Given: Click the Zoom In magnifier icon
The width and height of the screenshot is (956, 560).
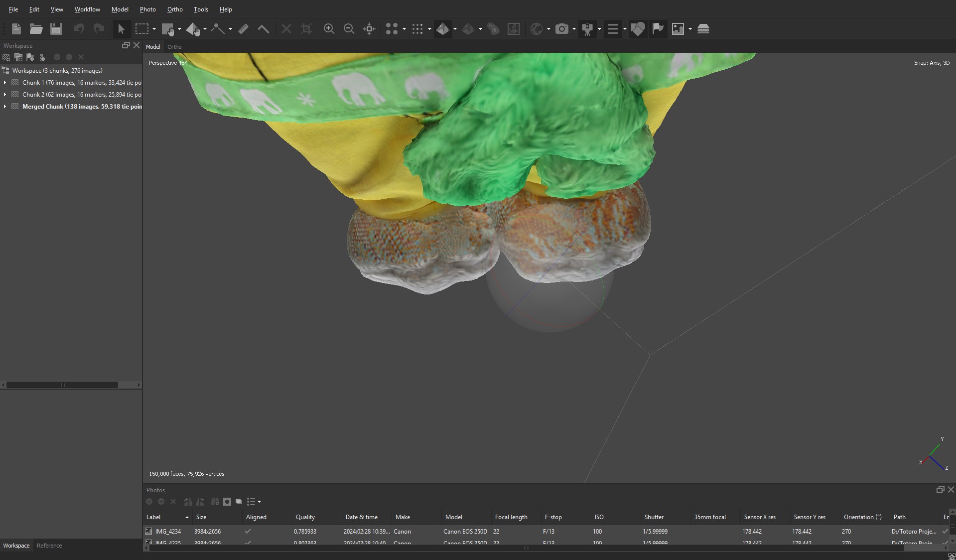Looking at the screenshot, I should coord(329,29).
